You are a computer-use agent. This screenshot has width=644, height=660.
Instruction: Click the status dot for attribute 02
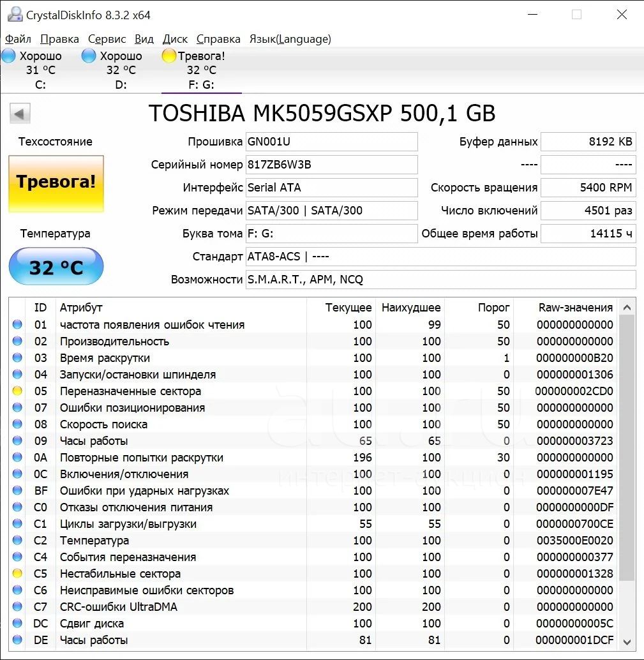(x=17, y=341)
